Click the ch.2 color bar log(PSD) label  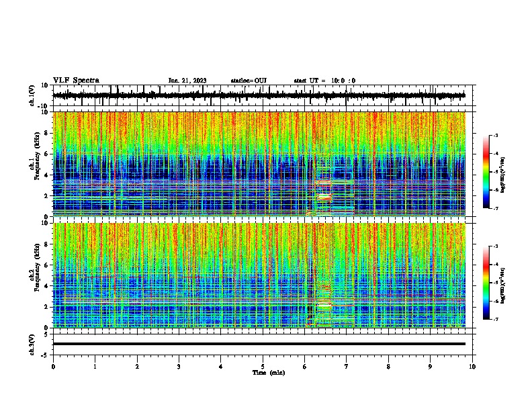pyautogui.click(x=503, y=285)
